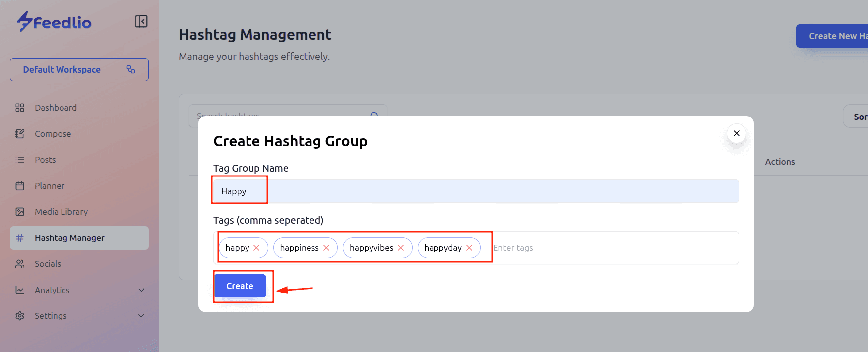Open the Compose page
The image size is (868, 352).
point(53,134)
